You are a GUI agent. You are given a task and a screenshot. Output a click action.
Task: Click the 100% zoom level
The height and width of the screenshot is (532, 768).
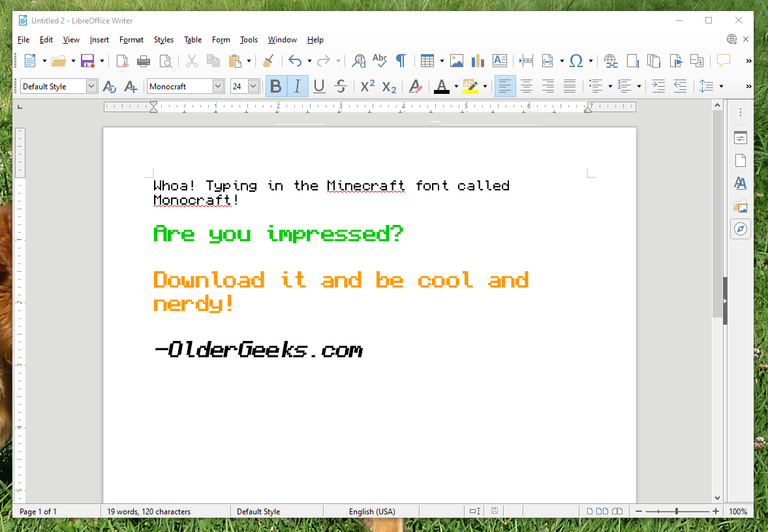(x=738, y=511)
